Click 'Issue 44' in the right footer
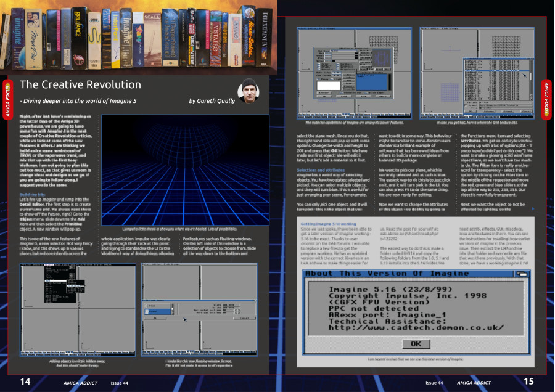Viewport: 555px width, 392px height. point(434,383)
